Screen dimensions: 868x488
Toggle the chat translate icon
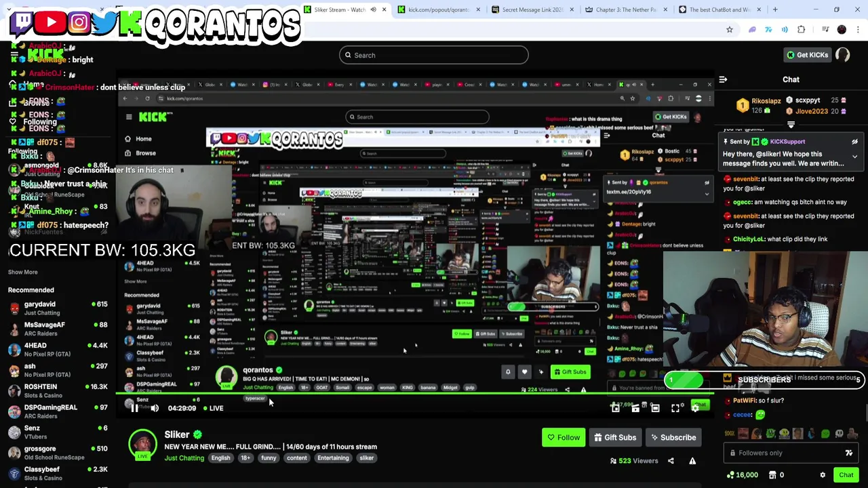pyautogui.click(x=848, y=453)
